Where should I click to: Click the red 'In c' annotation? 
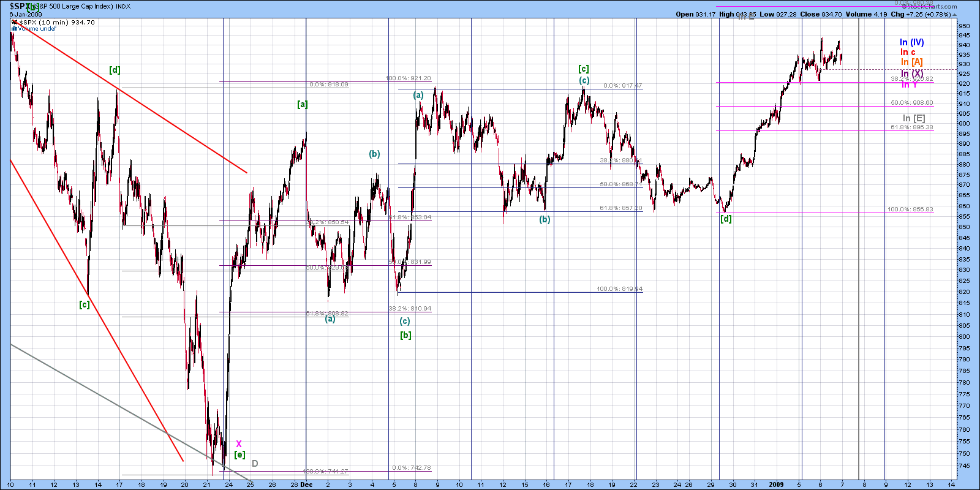(908, 52)
